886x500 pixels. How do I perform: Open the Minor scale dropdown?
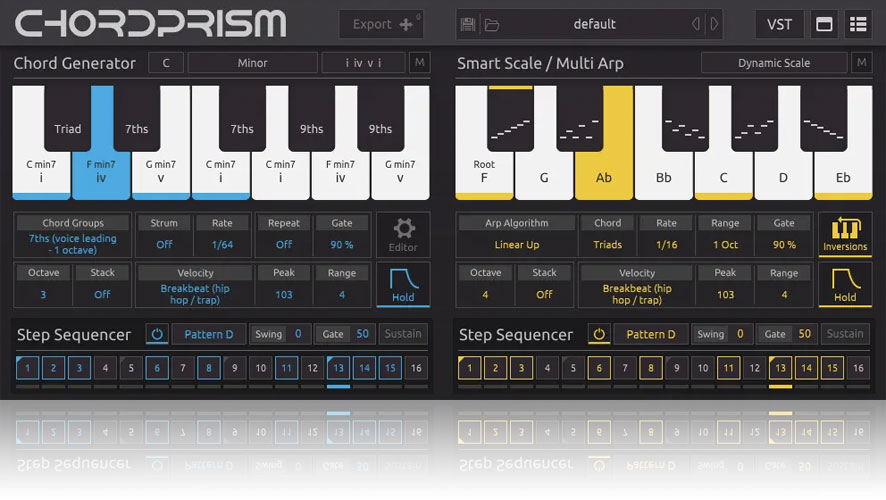coord(252,63)
